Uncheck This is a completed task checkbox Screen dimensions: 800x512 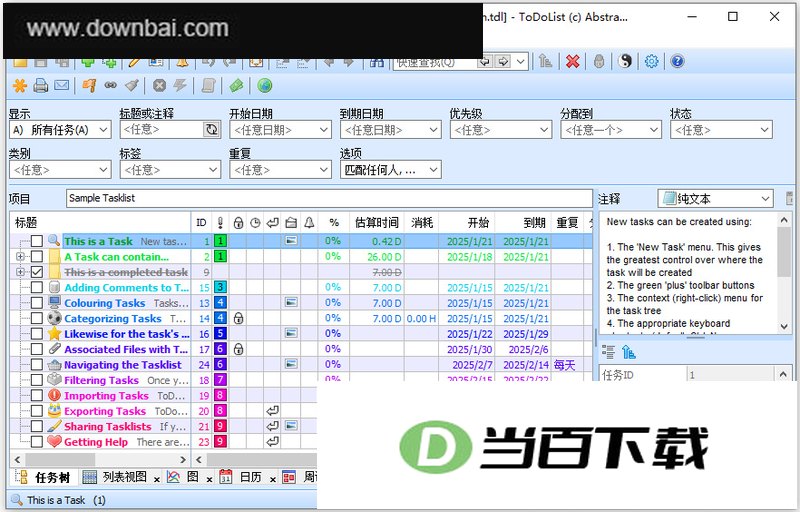[37, 272]
